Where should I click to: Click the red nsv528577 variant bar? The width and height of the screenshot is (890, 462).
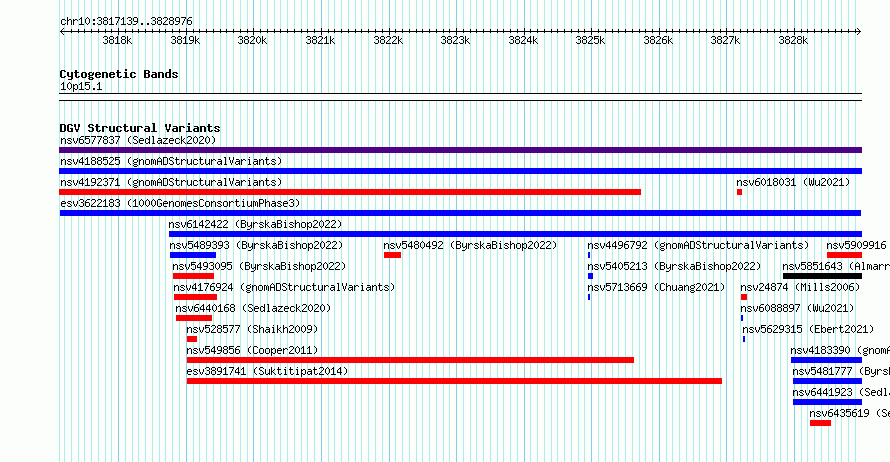tap(192, 339)
